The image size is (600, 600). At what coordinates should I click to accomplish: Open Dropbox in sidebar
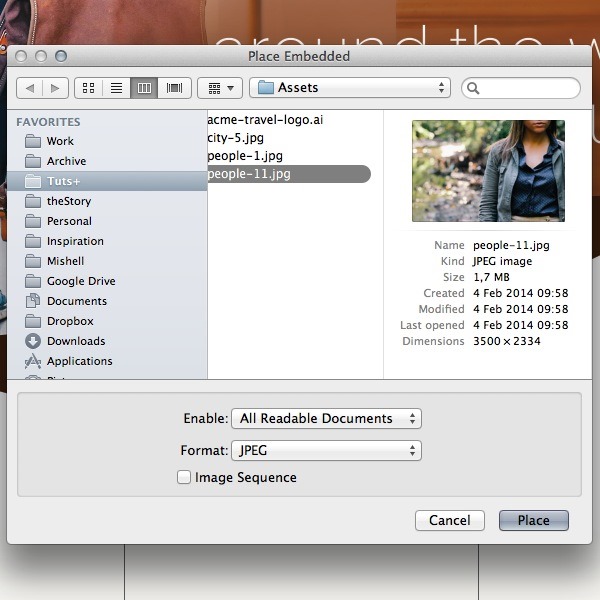click(x=107, y=321)
